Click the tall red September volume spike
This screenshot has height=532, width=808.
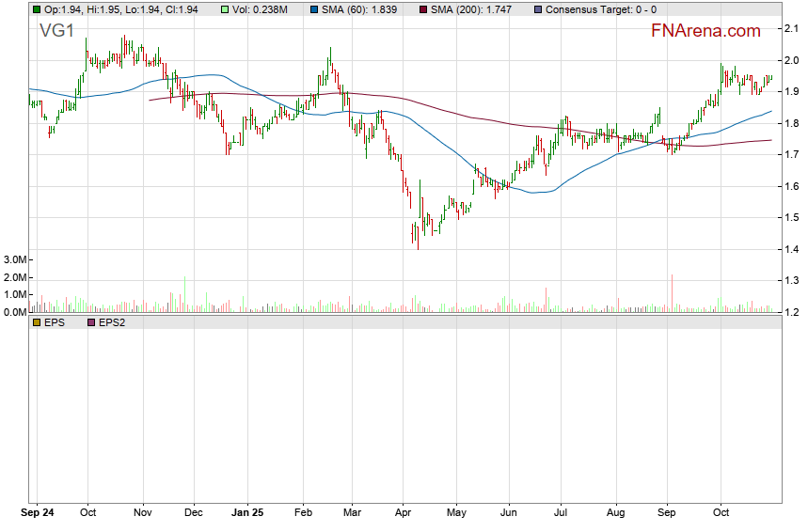(x=673, y=292)
